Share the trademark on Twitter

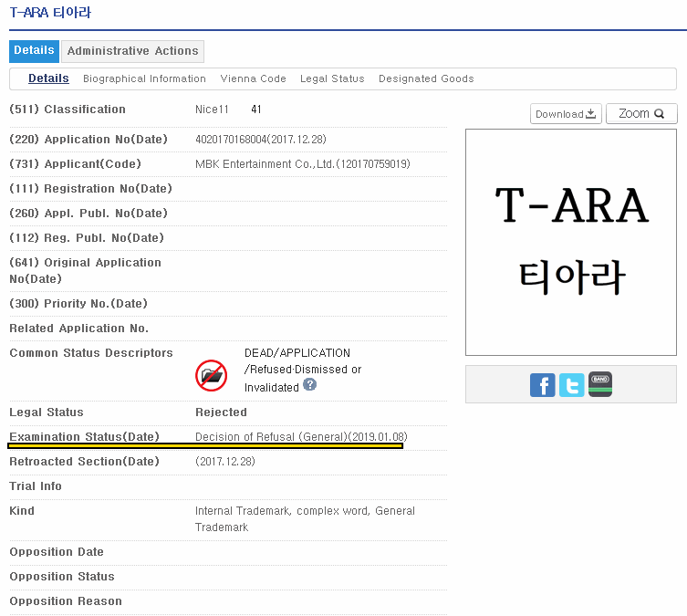(x=571, y=385)
